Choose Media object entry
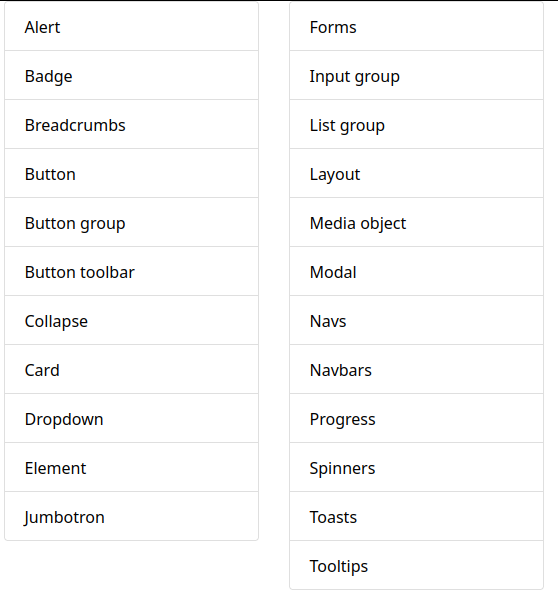 point(416,222)
